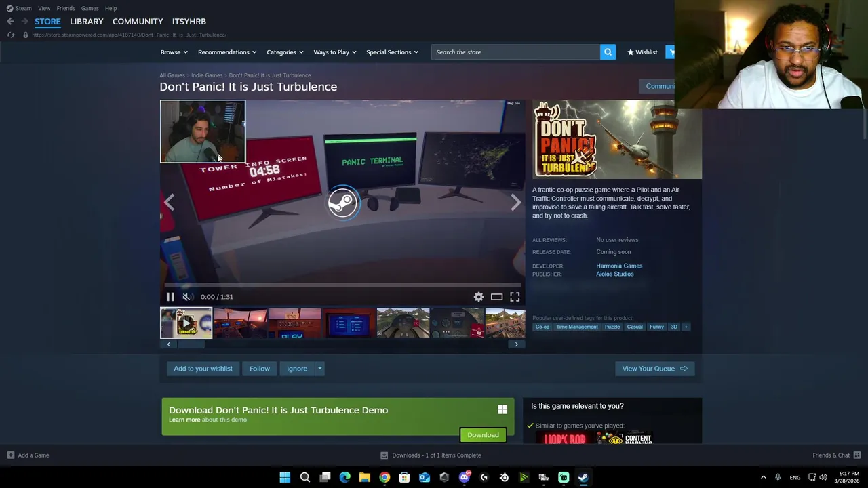Toggle theater mode on video player
This screenshot has height=488, width=868.
coord(497,297)
